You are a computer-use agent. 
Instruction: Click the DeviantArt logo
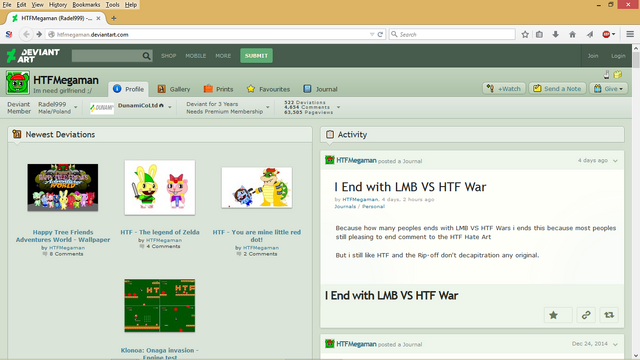pos(33,56)
